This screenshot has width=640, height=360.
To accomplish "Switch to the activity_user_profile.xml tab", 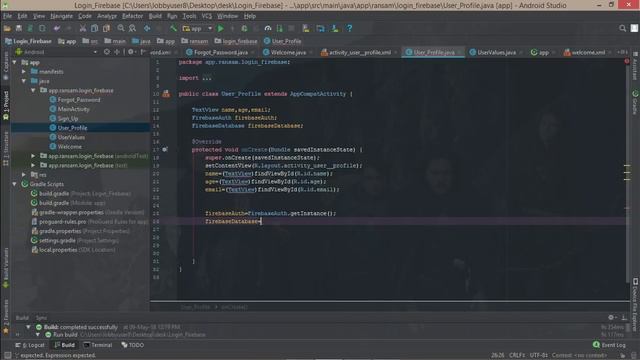I will click(359, 53).
